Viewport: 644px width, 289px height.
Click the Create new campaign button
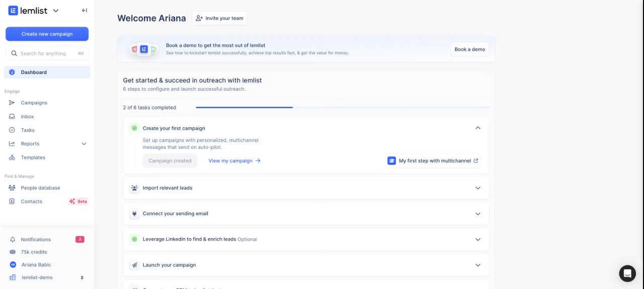tap(47, 34)
